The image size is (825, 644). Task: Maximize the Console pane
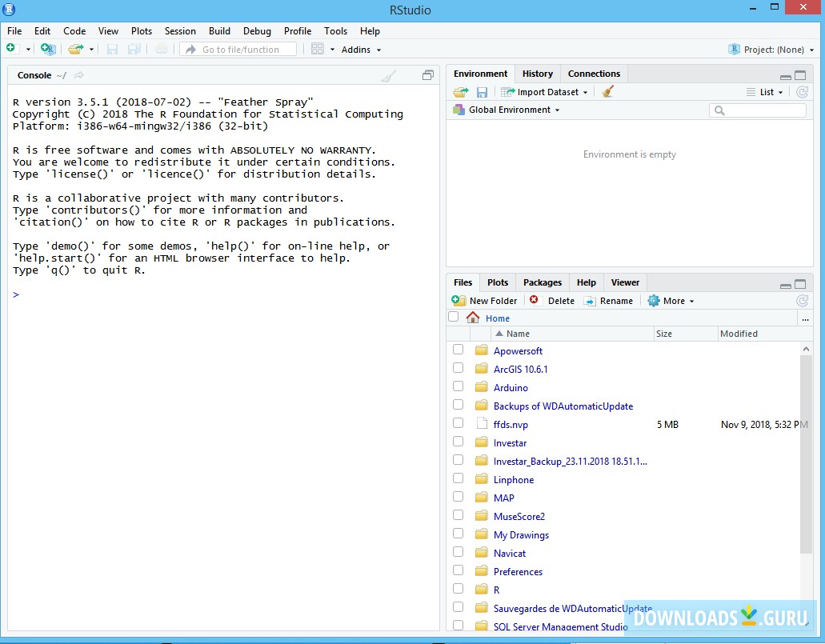coord(428,75)
